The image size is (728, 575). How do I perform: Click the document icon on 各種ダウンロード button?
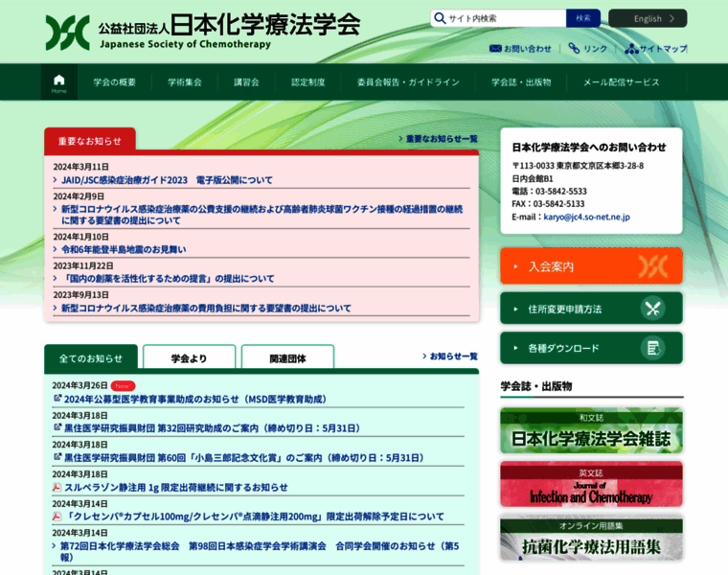[x=652, y=348]
